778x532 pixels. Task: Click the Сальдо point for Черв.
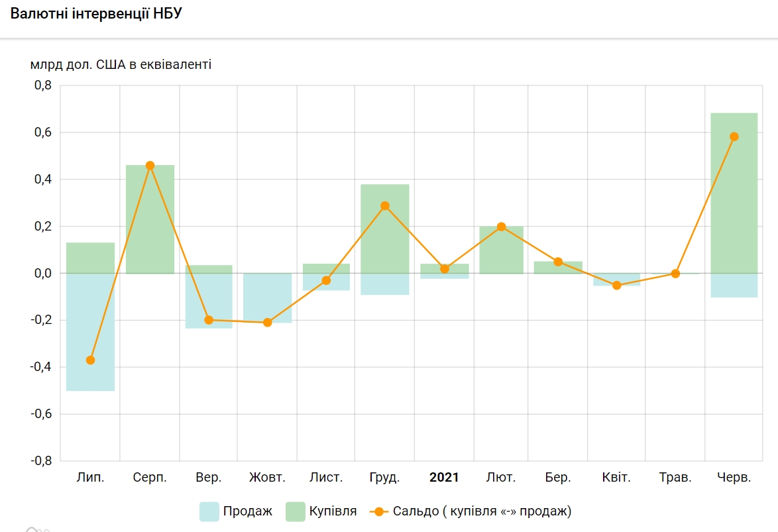(x=734, y=137)
